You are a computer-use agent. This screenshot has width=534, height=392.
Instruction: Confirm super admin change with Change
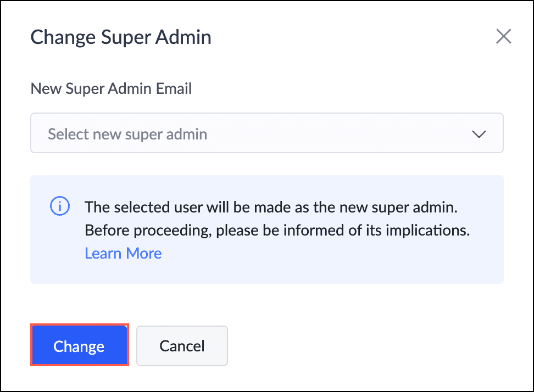tap(79, 346)
